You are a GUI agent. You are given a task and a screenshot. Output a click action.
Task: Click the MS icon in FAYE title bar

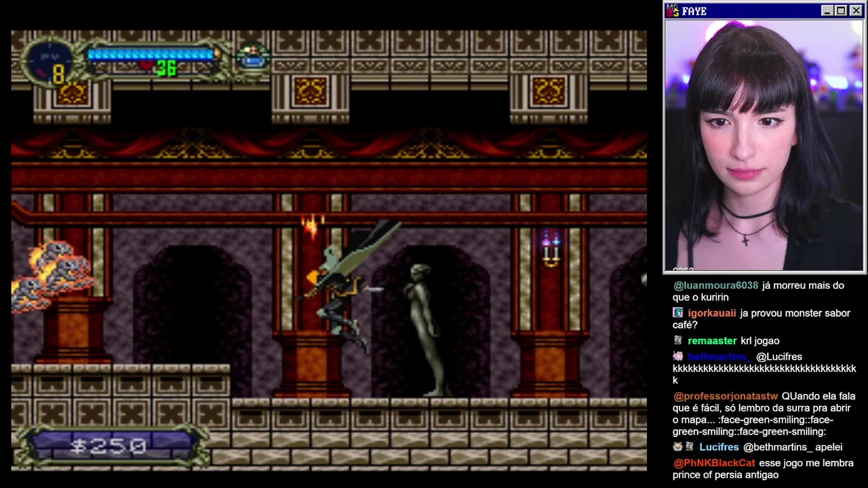click(673, 11)
